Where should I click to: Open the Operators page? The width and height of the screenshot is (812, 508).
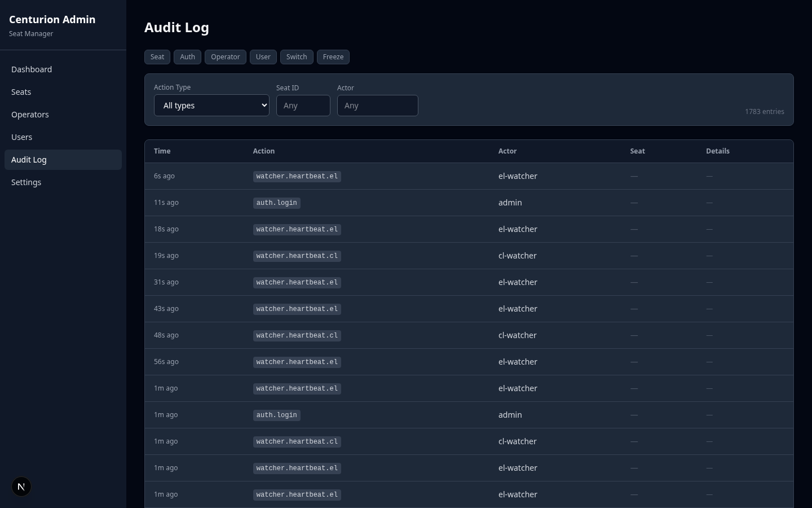pyautogui.click(x=30, y=114)
